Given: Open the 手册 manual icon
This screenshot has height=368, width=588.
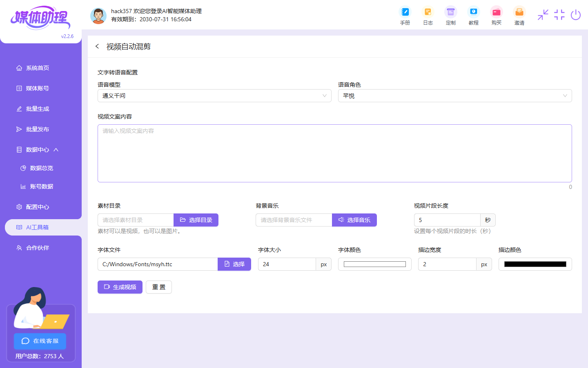Looking at the screenshot, I should coord(405,16).
